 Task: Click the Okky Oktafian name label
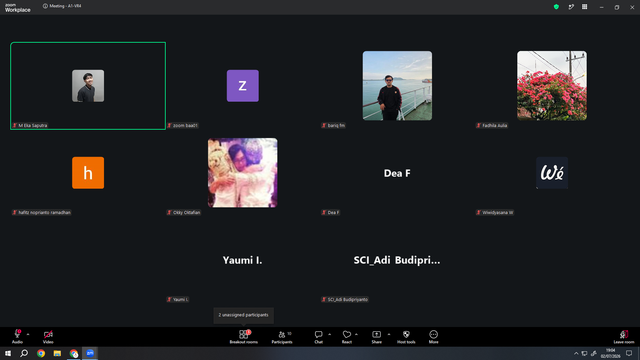pos(184,212)
